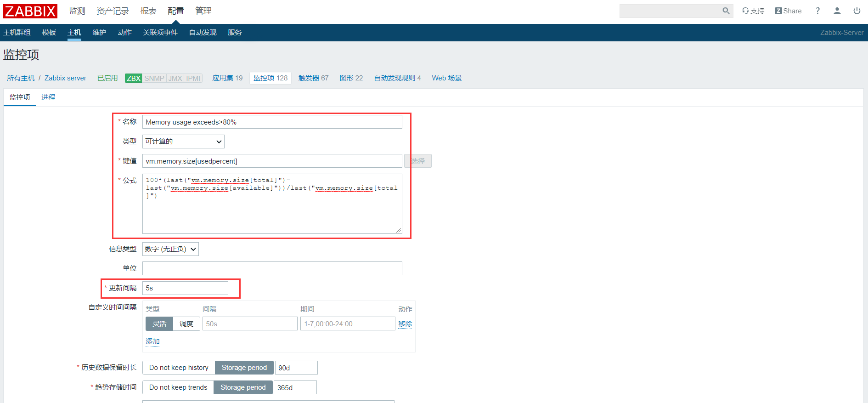Click the trends period field 365d
The width and height of the screenshot is (868, 403).
[x=295, y=387]
